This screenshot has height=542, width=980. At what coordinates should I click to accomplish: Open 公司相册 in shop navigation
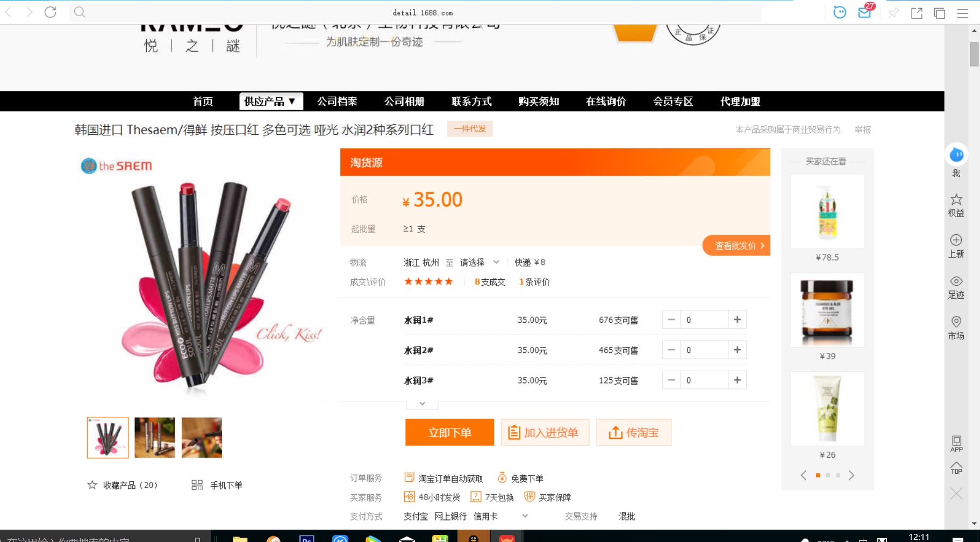404,101
